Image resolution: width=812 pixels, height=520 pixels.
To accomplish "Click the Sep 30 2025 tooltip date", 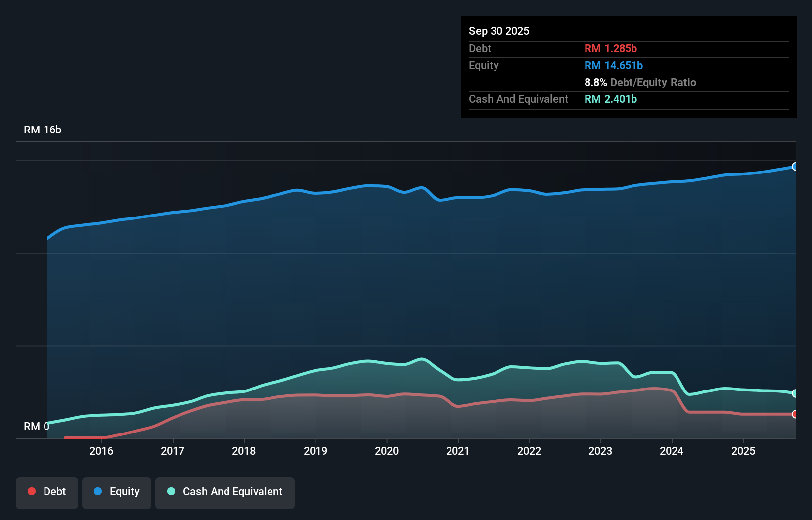I will pyautogui.click(x=499, y=31).
